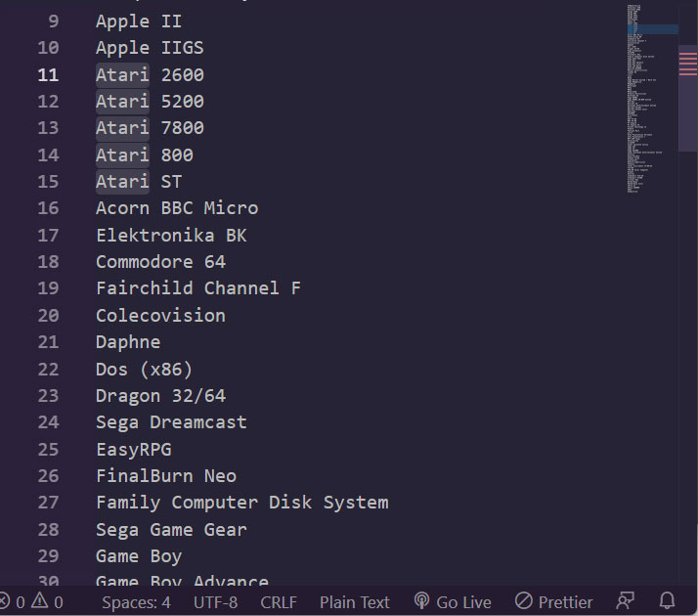The height and width of the screenshot is (616, 698).
Task: Click the Prettier status bar button
Action: [553, 601]
